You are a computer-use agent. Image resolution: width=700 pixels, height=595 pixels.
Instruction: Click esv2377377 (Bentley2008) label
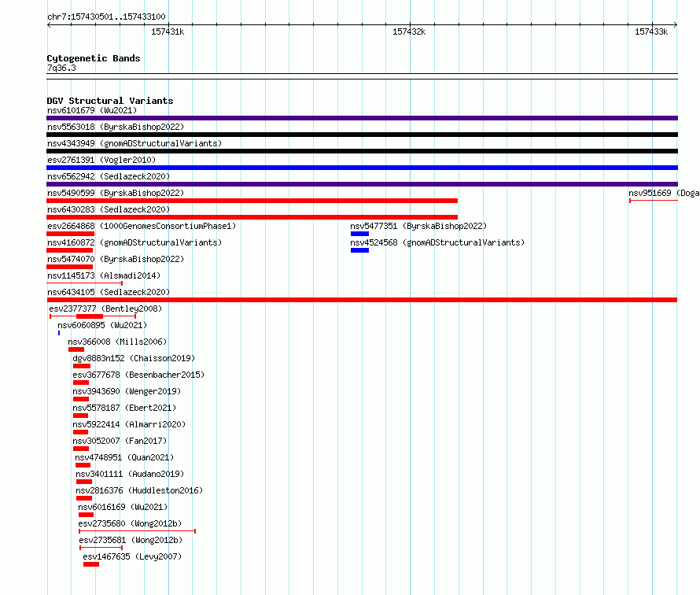105,309
